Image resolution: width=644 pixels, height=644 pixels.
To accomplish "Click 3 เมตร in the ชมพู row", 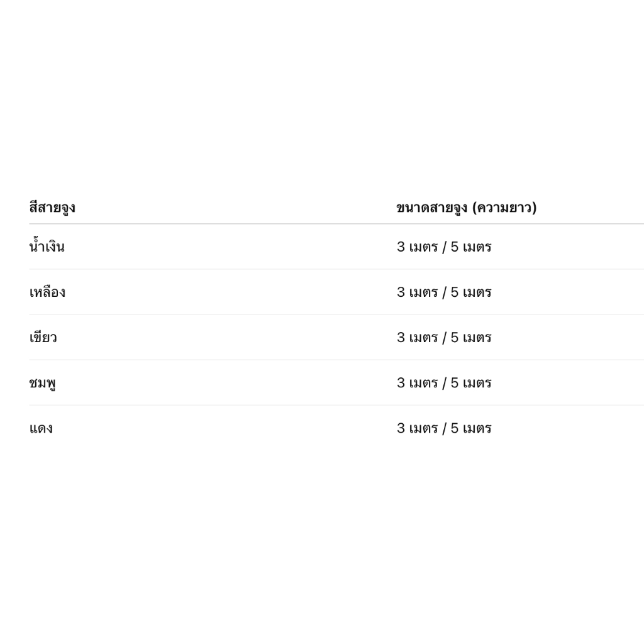I will 417,383.
